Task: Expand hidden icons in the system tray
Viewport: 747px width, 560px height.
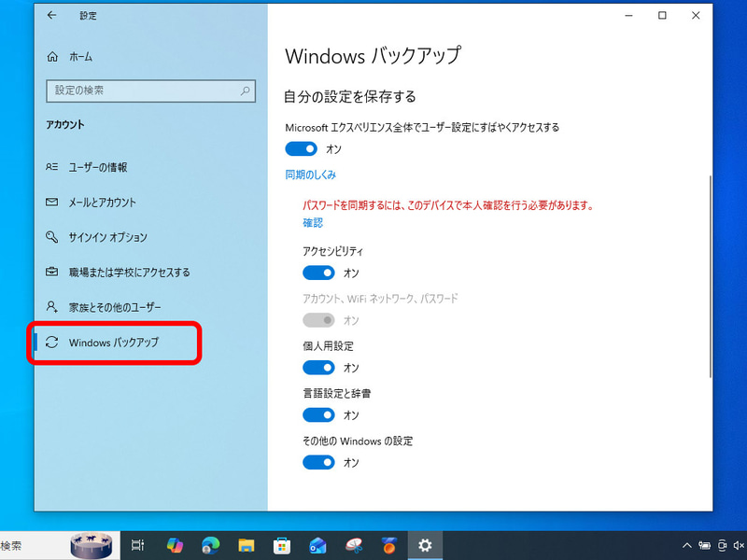Action: point(686,545)
